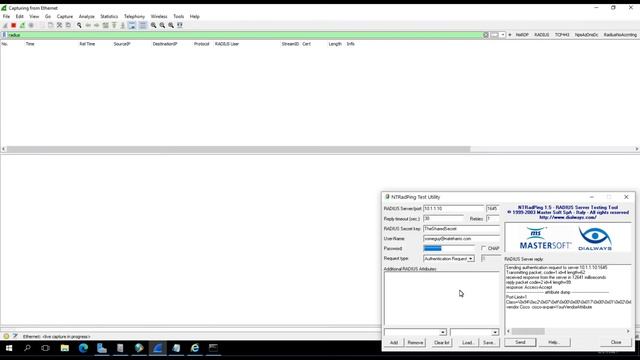Open Internet Explorer from taskbar
The image size is (640, 360).
click(x=195, y=348)
